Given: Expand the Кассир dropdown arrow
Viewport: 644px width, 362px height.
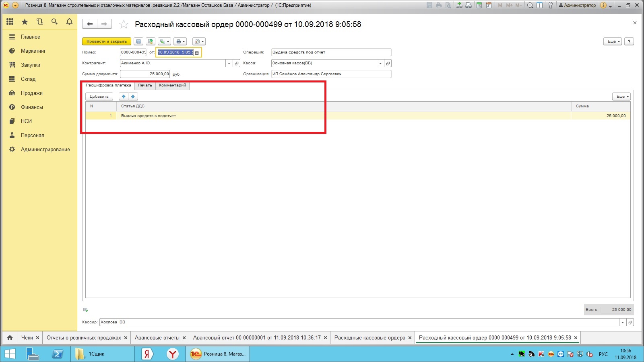Looking at the screenshot, I should click(623, 323).
